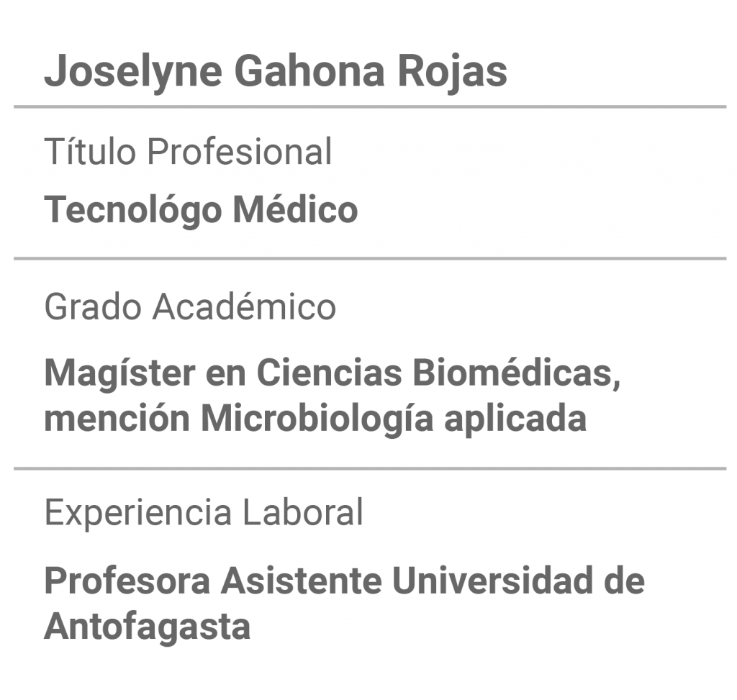
Task: Select the Título Profesional label
Action: 188,151
